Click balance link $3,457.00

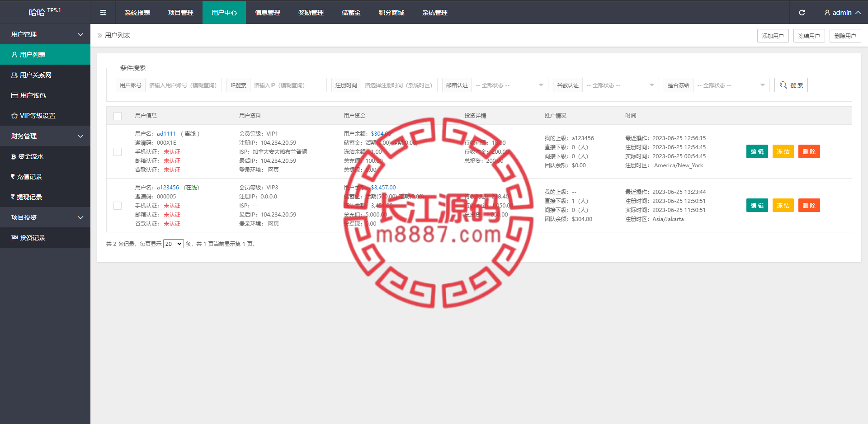[383, 188]
